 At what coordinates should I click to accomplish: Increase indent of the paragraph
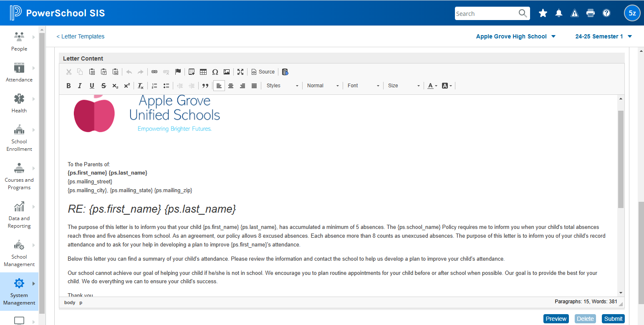coord(192,86)
